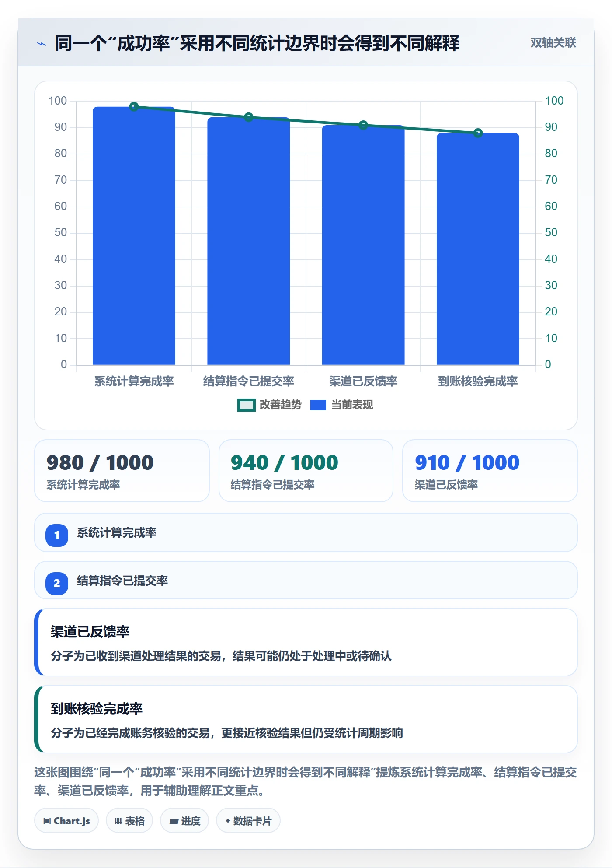Click text 分子为已收到渠道处理结果的交易
Viewport: 612px width, 868px height.
click(136, 656)
